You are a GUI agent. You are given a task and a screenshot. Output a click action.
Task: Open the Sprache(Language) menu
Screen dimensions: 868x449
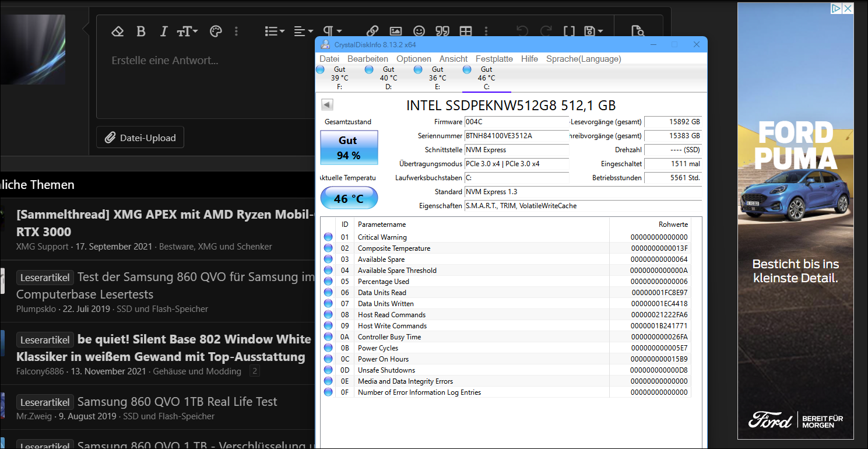click(584, 59)
